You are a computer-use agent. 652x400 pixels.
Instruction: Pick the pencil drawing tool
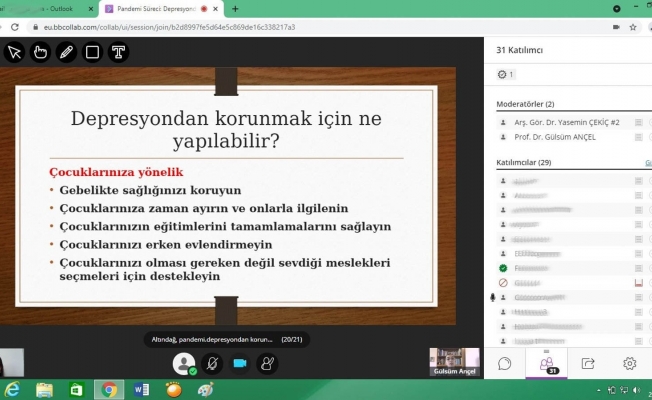66,52
